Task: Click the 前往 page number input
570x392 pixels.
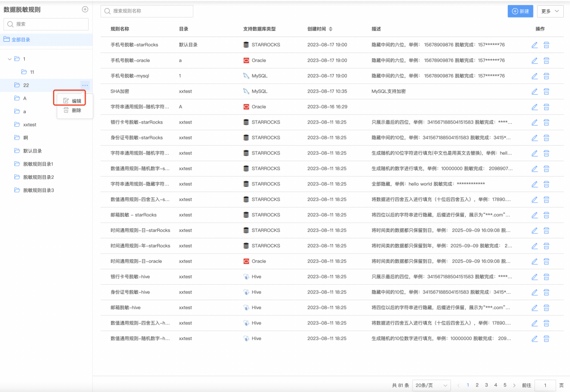Action: [x=545, y=385]
